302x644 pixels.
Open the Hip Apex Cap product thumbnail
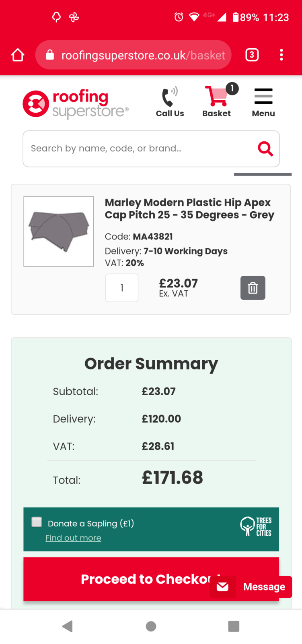coord(59,231)
